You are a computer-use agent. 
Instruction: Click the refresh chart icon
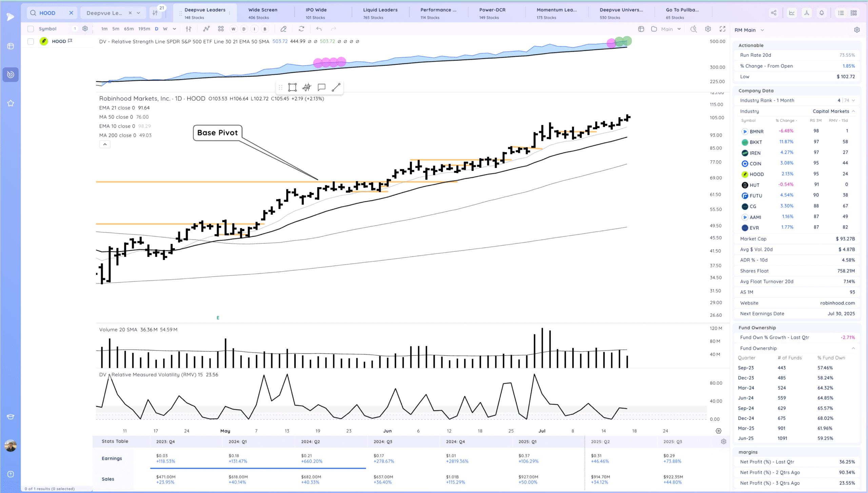301,29
